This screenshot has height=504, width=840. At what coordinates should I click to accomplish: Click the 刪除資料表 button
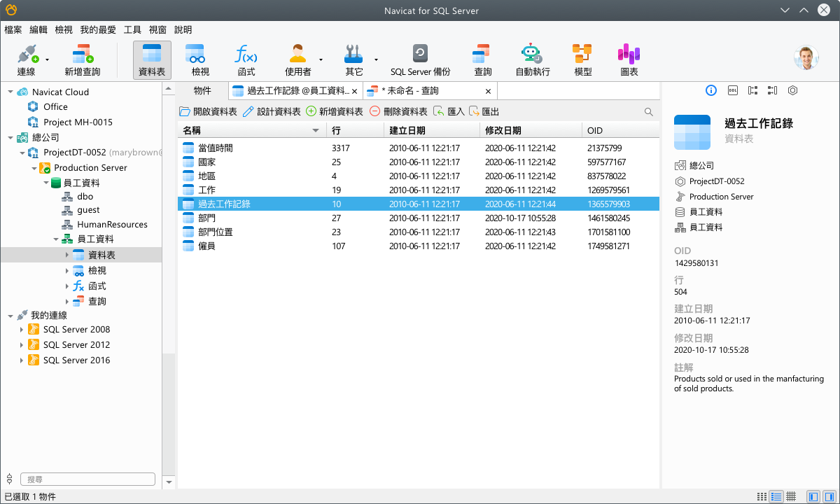[x=398, y=111]
